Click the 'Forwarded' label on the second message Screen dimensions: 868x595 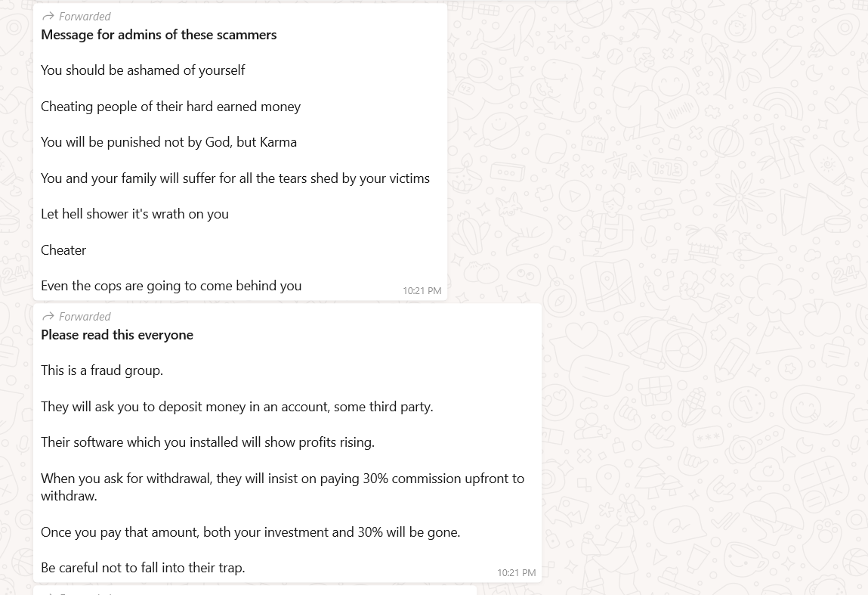tap(85, 316)
